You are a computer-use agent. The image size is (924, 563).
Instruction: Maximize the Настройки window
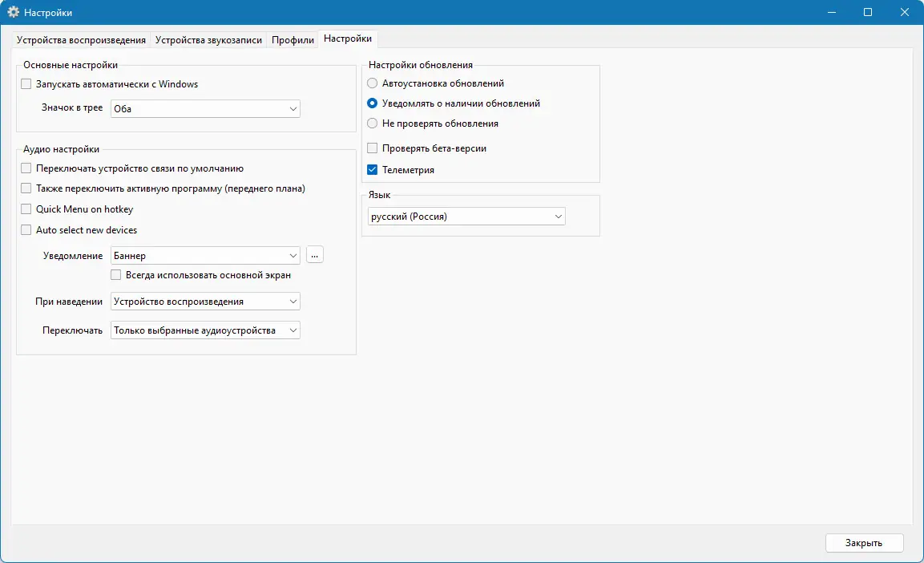click(867, 12)
